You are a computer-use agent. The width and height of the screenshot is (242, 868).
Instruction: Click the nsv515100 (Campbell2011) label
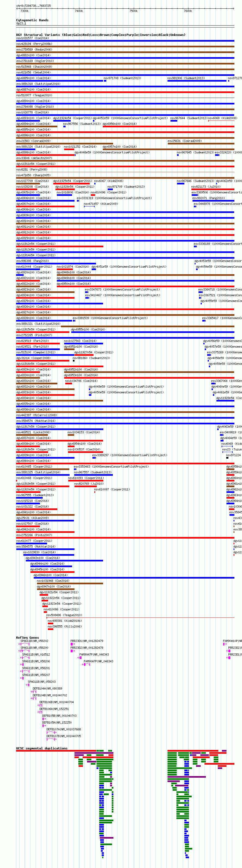click(36, 353)
